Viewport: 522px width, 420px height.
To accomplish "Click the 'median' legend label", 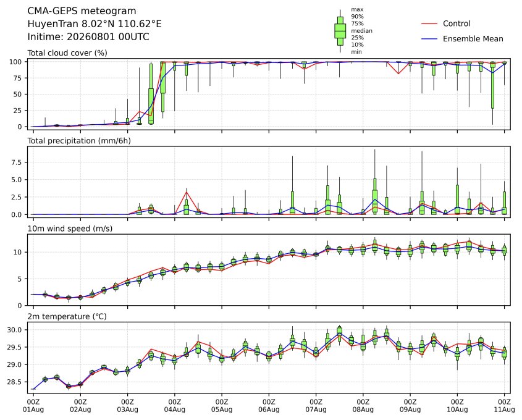I will click(361, 31).
